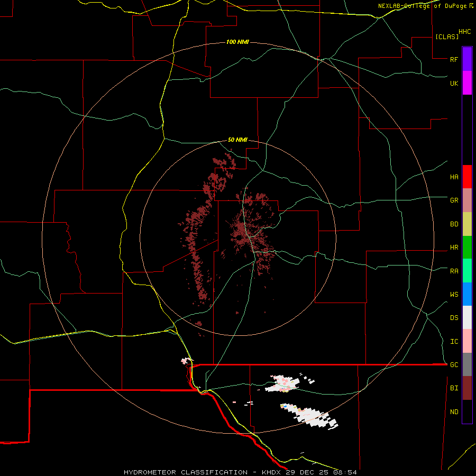
Task: Click the HYDROMETEOR CLASSIFICATION title text
Action: coord(186,472)
